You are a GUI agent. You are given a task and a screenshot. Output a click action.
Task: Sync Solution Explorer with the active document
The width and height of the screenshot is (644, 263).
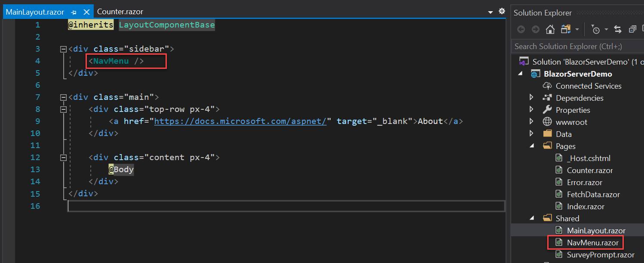coord(617,29)
